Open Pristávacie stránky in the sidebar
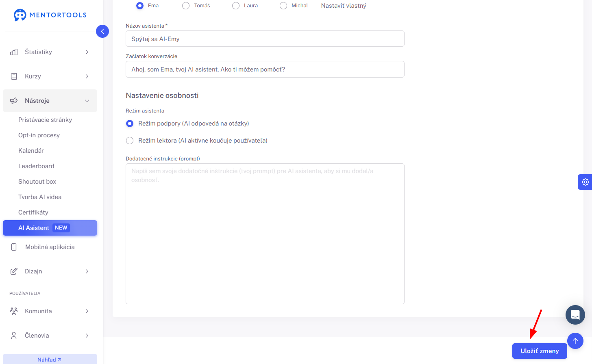Screen dimensions: 592x364 point(45,120)
